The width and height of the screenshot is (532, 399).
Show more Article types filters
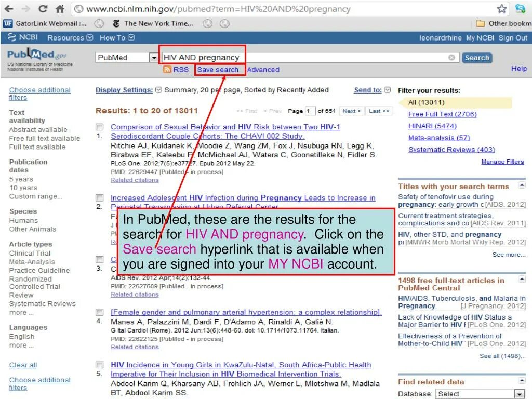[x=21, y=312]
